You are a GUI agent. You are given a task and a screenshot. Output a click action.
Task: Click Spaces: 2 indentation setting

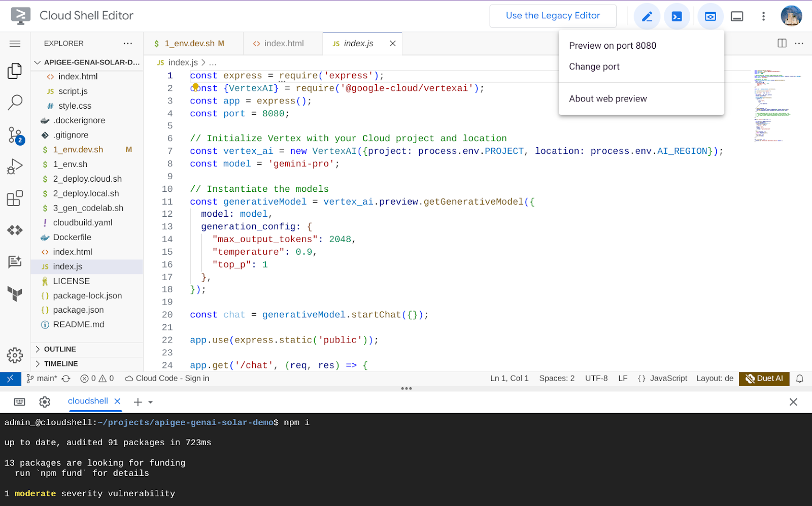(557, 379)
